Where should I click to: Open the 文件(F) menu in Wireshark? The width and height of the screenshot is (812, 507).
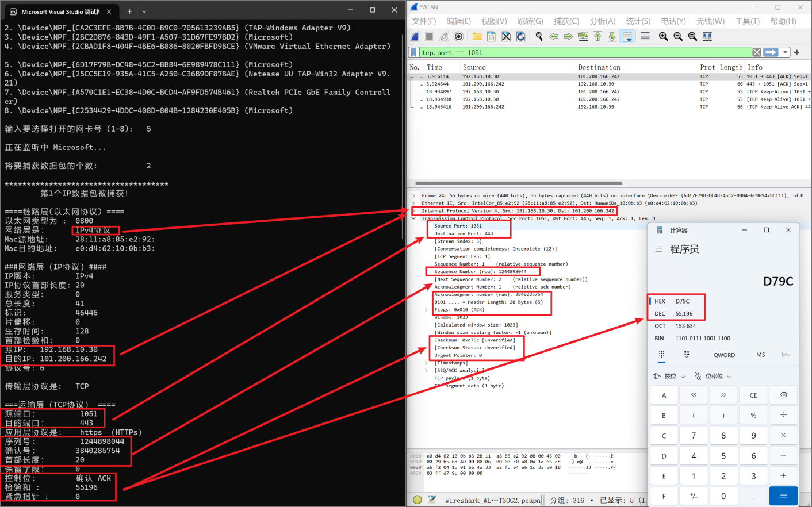point(424,21)
